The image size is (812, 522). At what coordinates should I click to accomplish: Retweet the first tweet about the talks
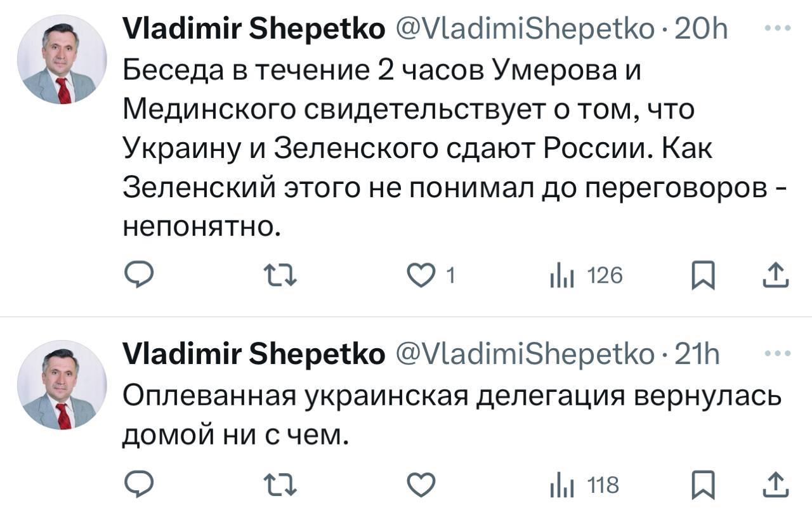point(279,275)
